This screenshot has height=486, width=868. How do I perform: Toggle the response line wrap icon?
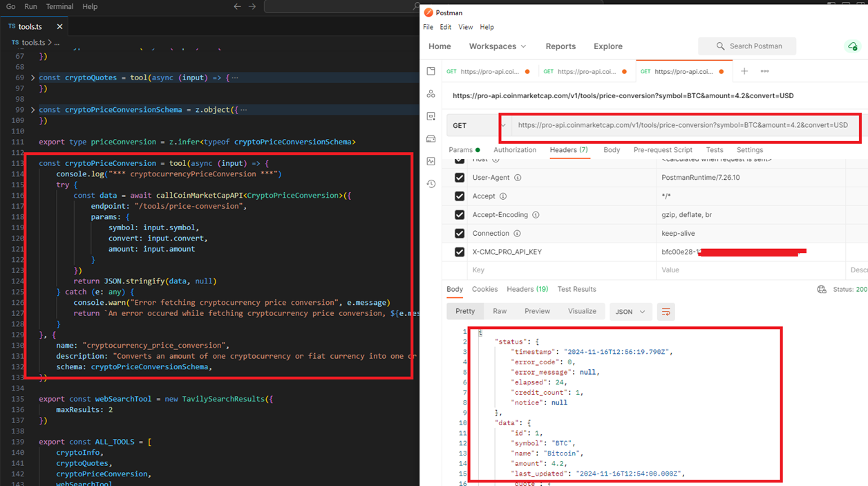[666, 312]
